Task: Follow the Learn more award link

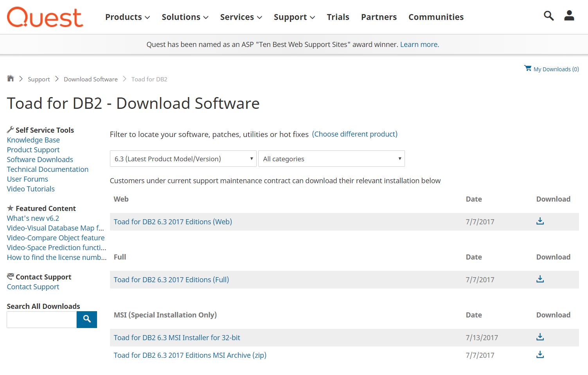Action: [x=419, y=45]
